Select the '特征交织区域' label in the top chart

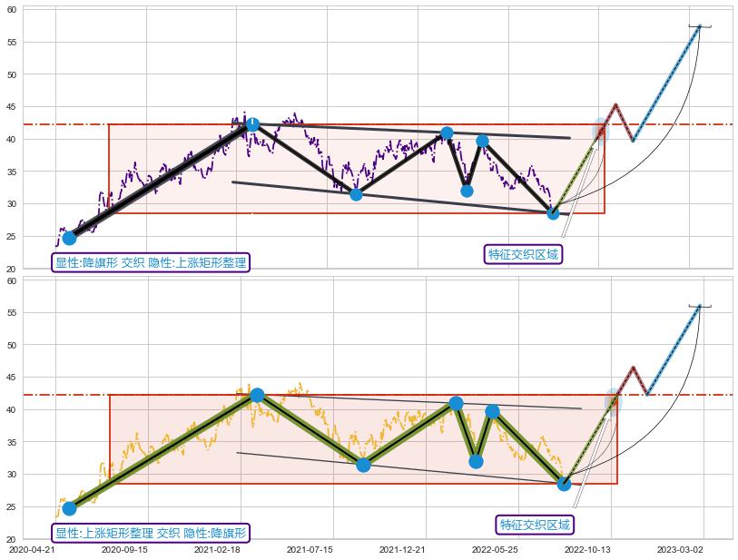[523, 253]
